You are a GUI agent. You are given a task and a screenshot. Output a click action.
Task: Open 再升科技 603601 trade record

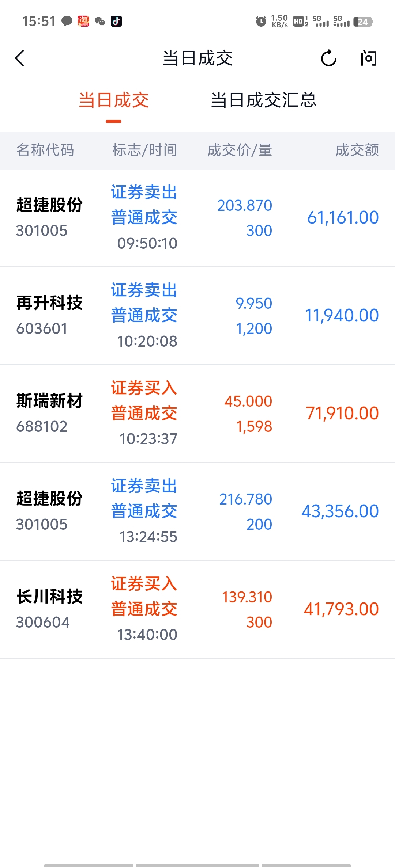[197, 316]
